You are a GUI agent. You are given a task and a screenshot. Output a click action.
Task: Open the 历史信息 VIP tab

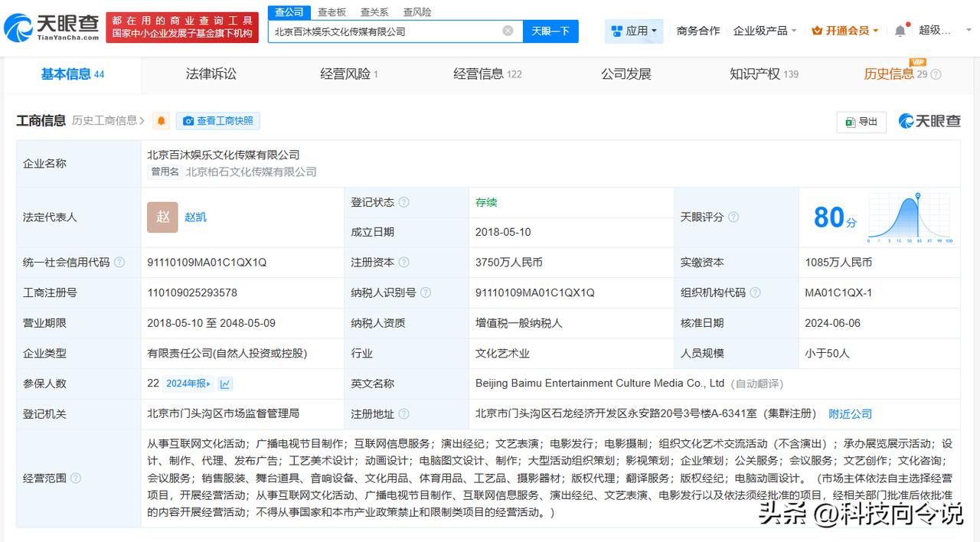tap(896, 73)
